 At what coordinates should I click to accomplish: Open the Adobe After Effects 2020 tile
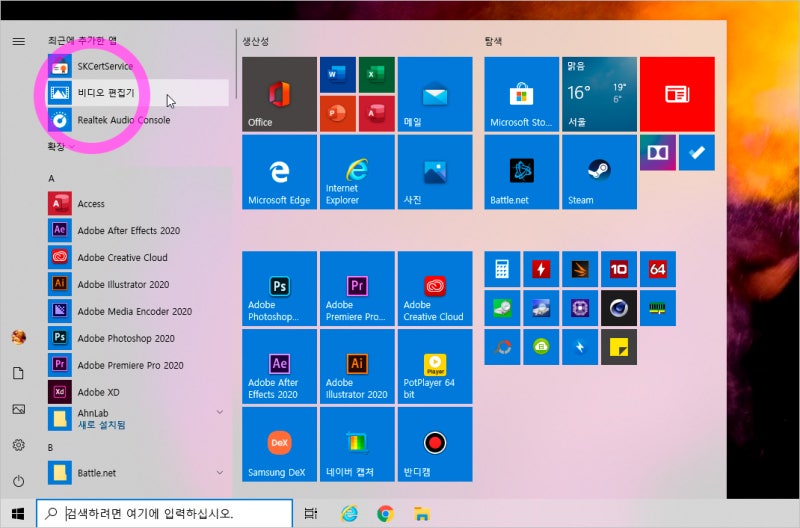click(x=279, y=366)
